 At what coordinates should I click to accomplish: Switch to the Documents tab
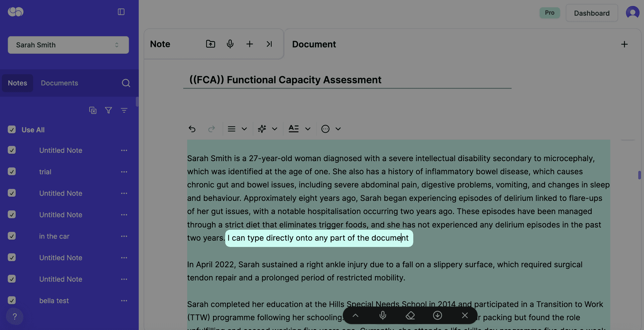(59, 83)
